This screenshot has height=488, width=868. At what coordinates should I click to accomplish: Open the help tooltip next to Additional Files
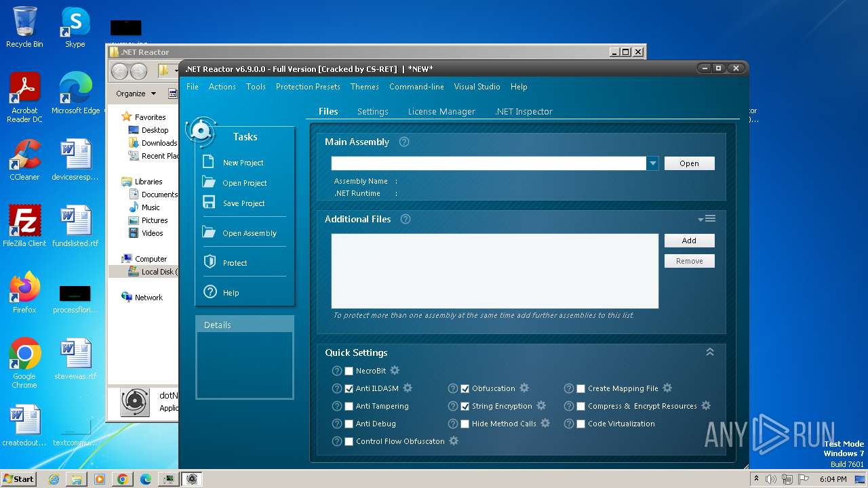(x=406, y=219)
